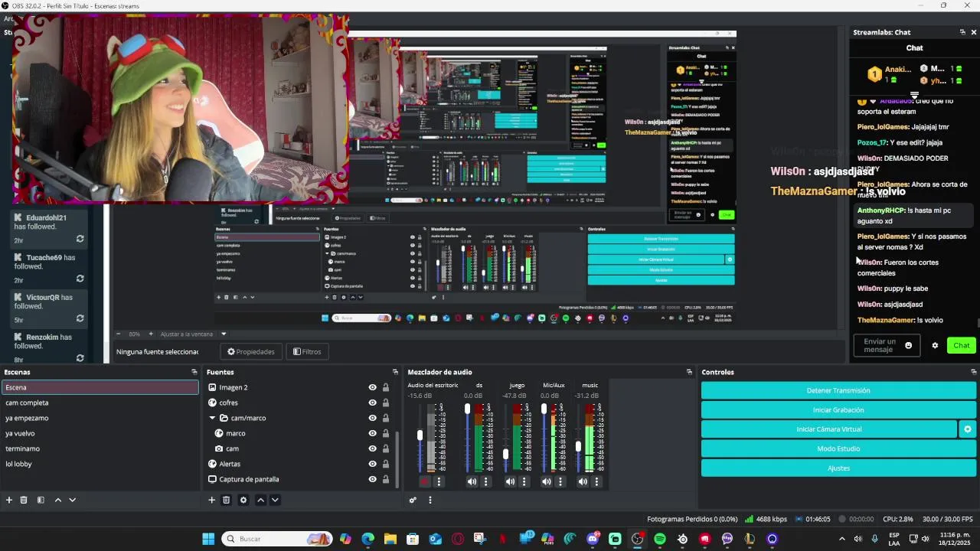Move selected source up in Fuentes
Viewport: 980px width, 551px height.
point(260,500)
